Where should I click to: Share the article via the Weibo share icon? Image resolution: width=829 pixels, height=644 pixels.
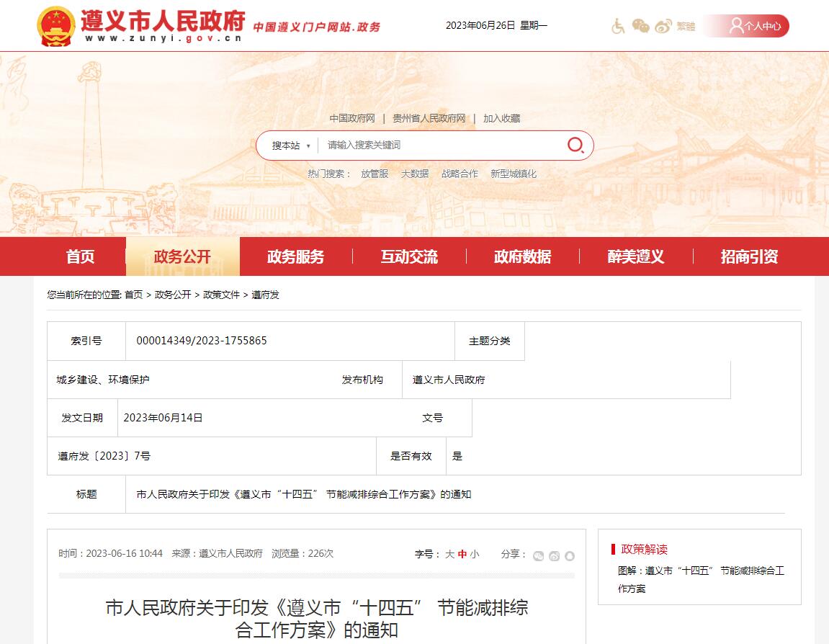[554, 555]
